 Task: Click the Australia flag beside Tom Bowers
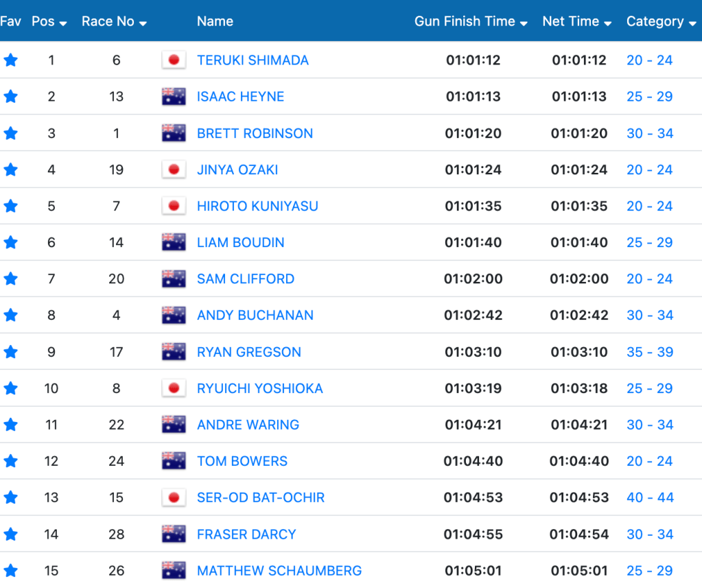174,461
